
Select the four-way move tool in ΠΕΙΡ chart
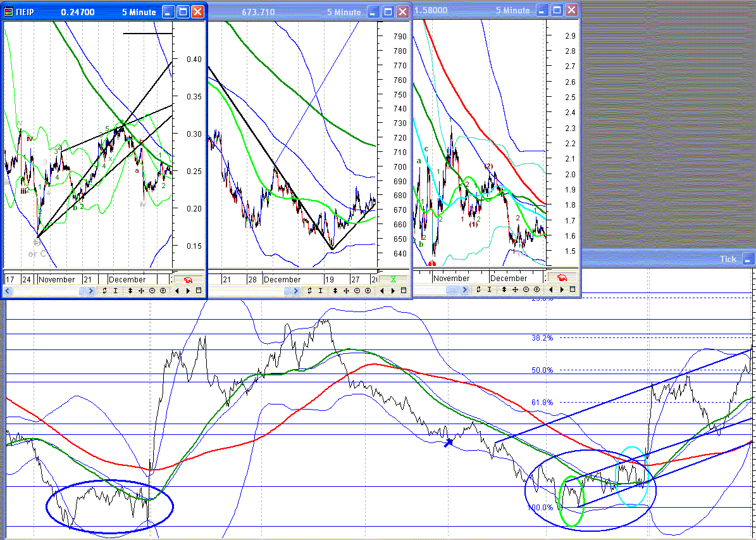[141, 291]
